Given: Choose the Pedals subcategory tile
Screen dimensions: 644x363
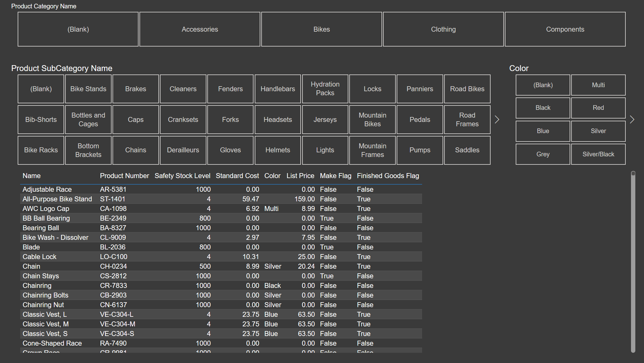Looking at the screenshot, I should point(420,119).
